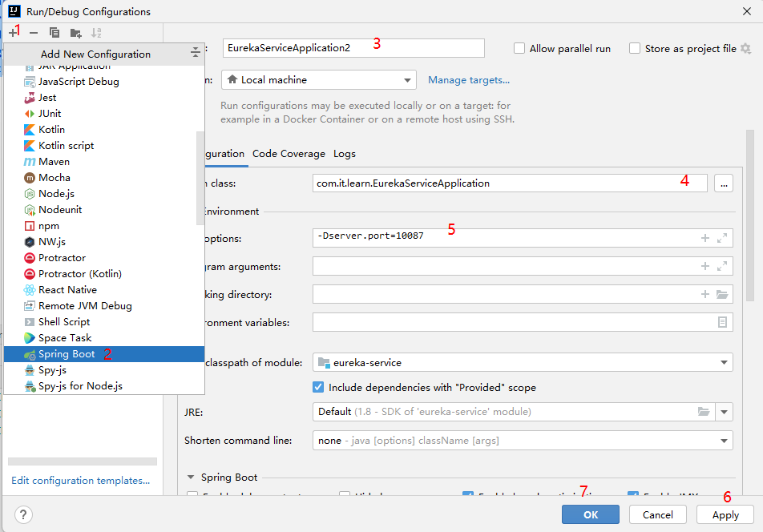Image resolution: width=763 pixels, height=532 pixels.
Task: Click the gear icon beside Store as project file
Action: click(x=745, y=49)
